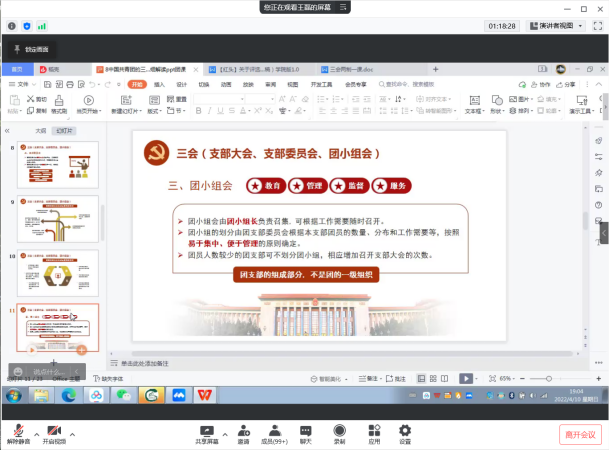Select the 插入 ribbon tab

(159, 85)
